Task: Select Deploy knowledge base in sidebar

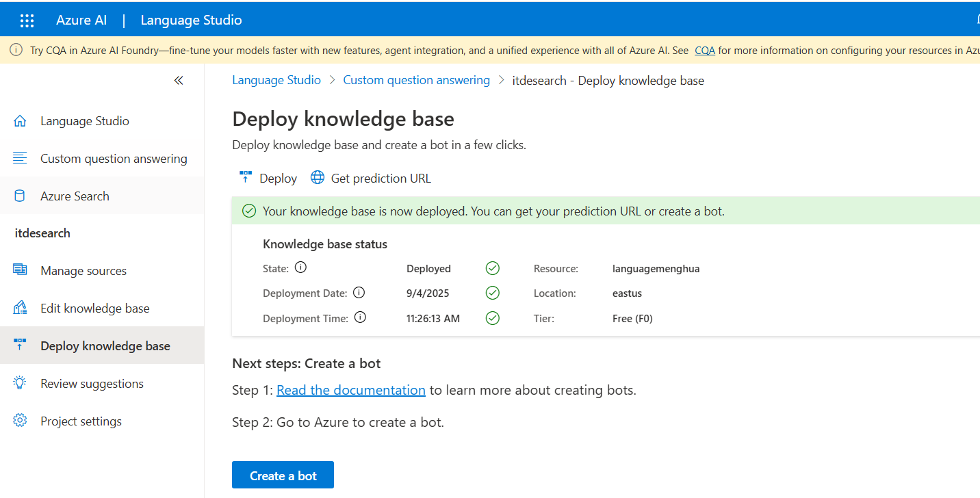Action: click(x=105, y=346)
